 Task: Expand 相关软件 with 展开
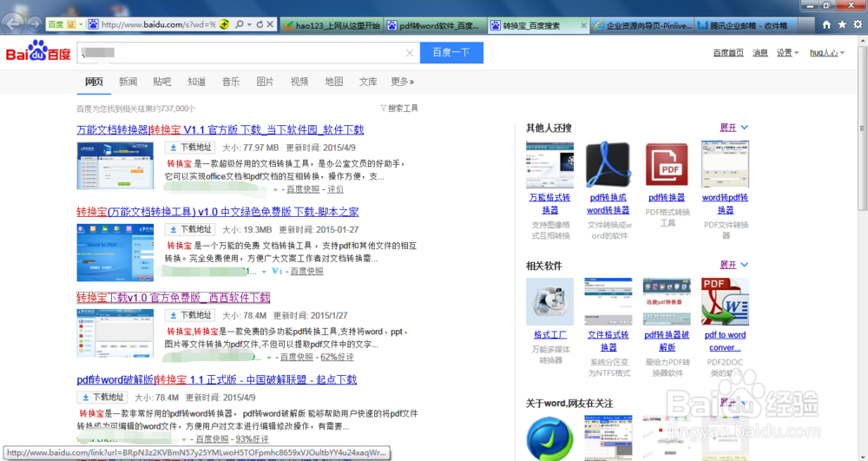733,265
